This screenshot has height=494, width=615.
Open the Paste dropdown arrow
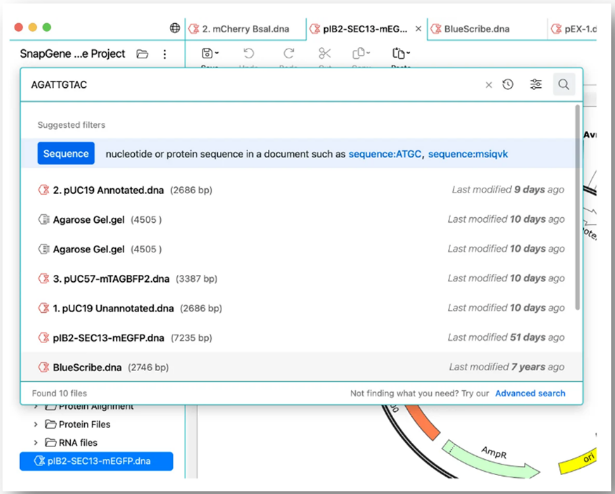408,53
